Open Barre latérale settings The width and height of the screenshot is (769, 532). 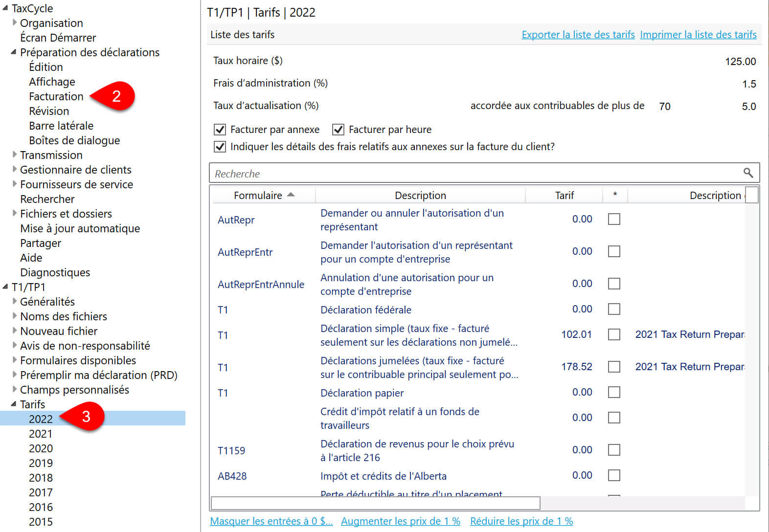[x=61, y=126]
